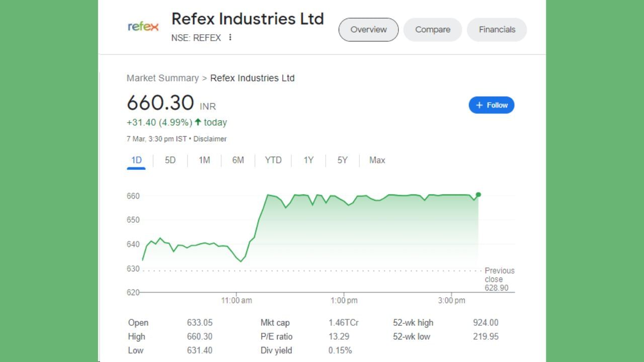644x362 pixels.
Task: Click the chart line near 1:00 pm
Action: 344,202
